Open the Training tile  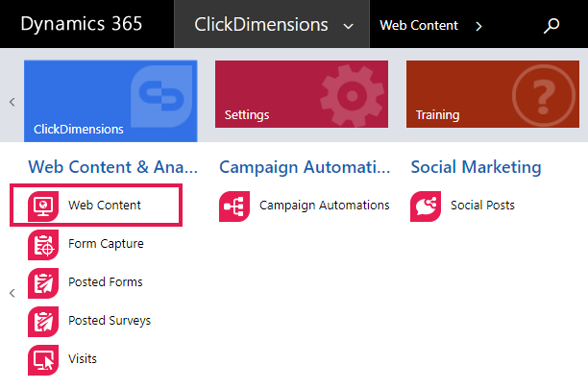point(493,94)
